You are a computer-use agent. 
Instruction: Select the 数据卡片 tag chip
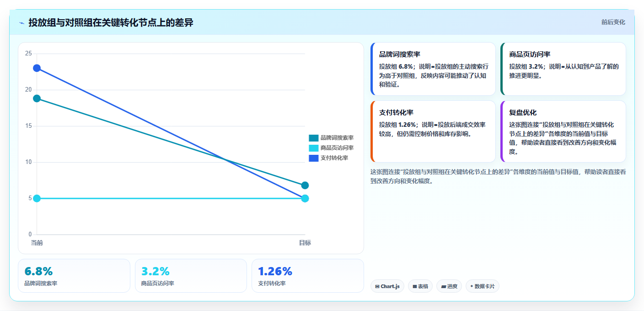coord(482,286)
